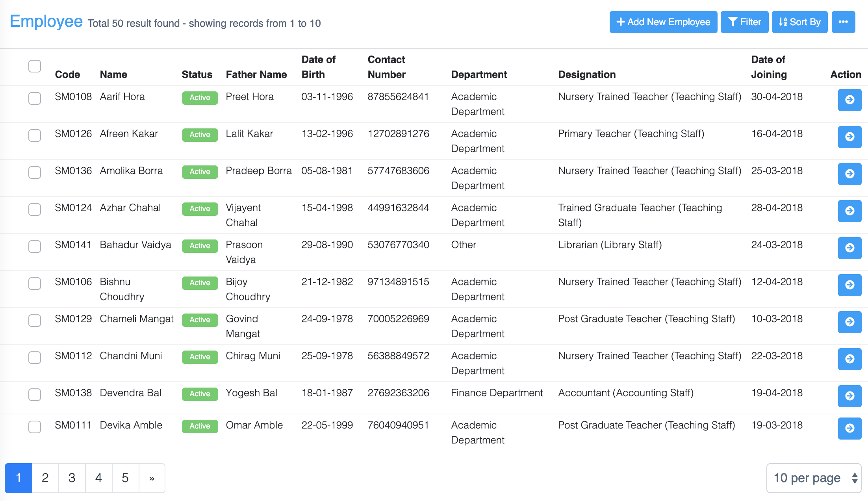Click the Add New Employee button
The height and width of the screenshot is (501, 868).
point(663,22)
